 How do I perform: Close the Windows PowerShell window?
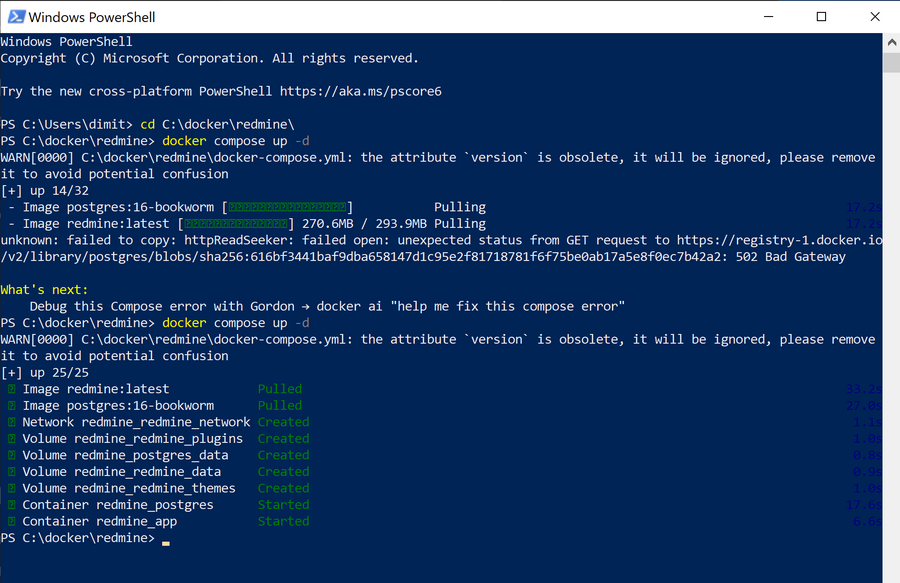tap(874, 17)
